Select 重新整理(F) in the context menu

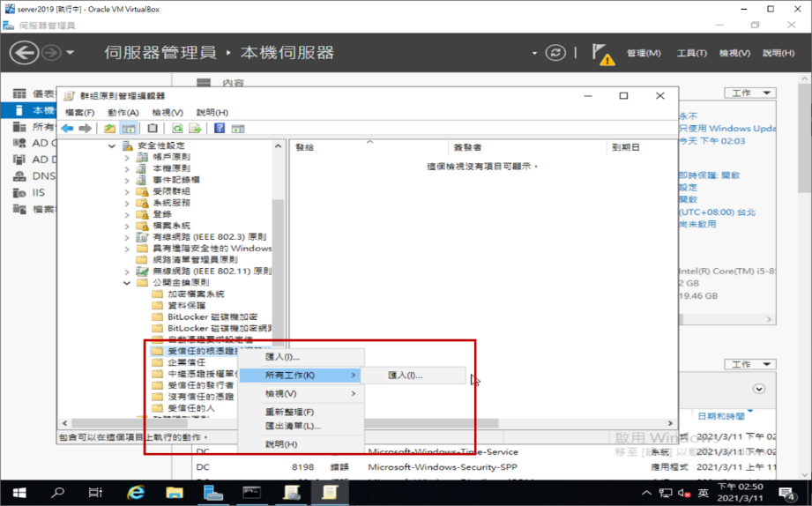click(x=289, y=413)
